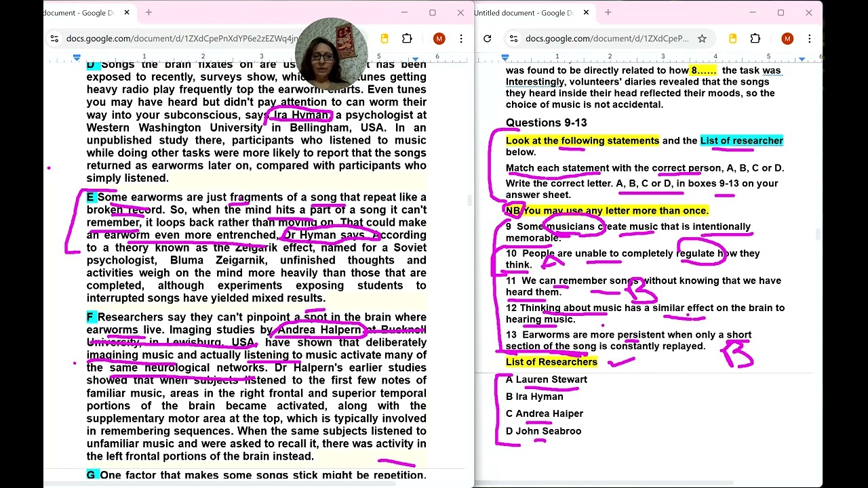Click statement 9 about musicians
The height and width of the screenshot is (488, 868).
[x=628, y=232]
